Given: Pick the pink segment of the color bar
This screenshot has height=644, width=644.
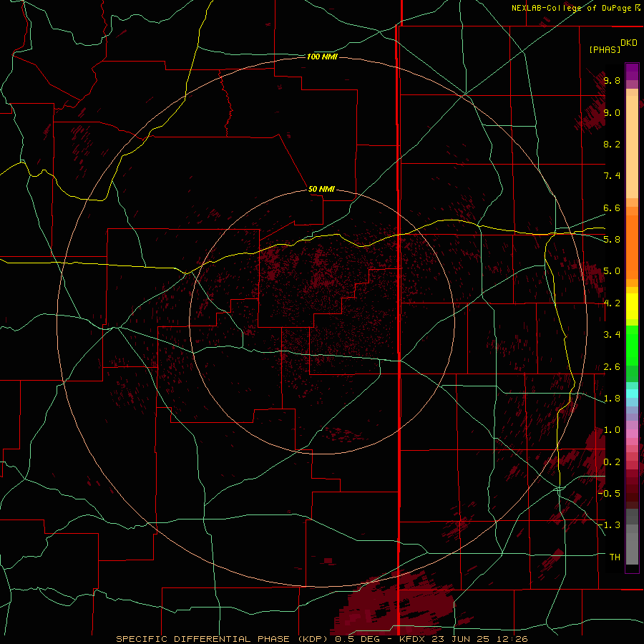Looking at the screenshot, I should (632, 434).
